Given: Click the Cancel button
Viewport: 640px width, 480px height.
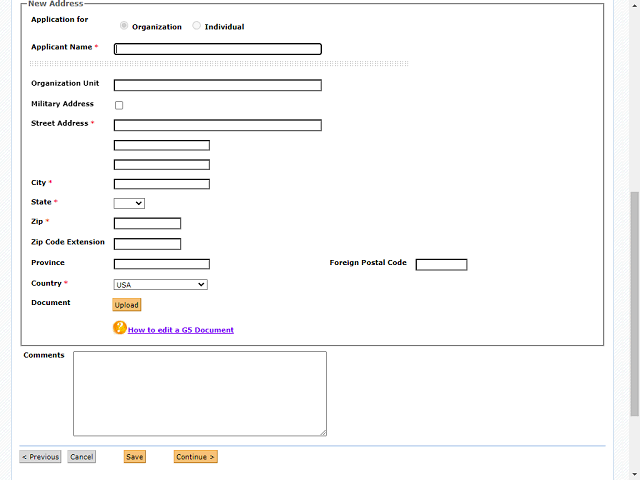Looking at the screenshot, I should [x=82, y=457].
